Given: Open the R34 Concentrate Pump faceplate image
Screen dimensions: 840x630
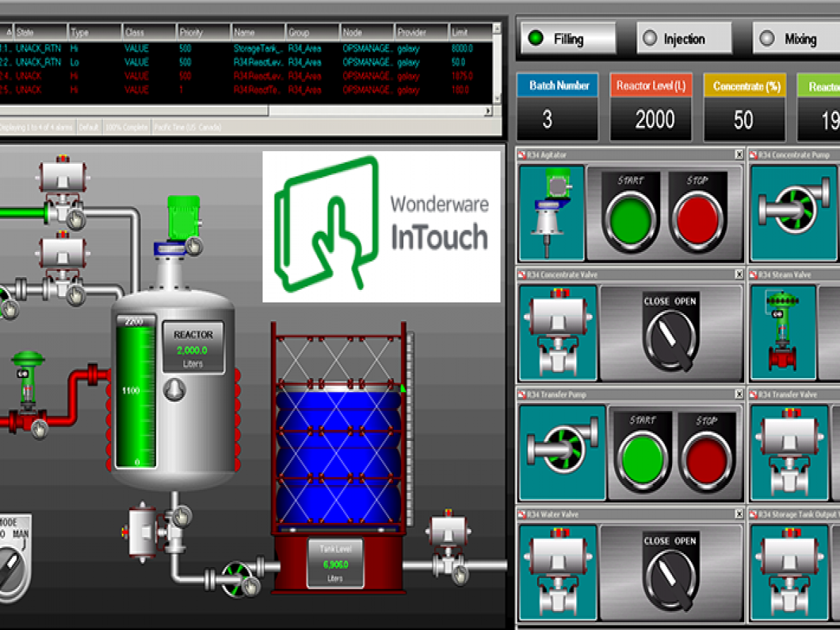Looking at the screenshot, I should 794,213.
